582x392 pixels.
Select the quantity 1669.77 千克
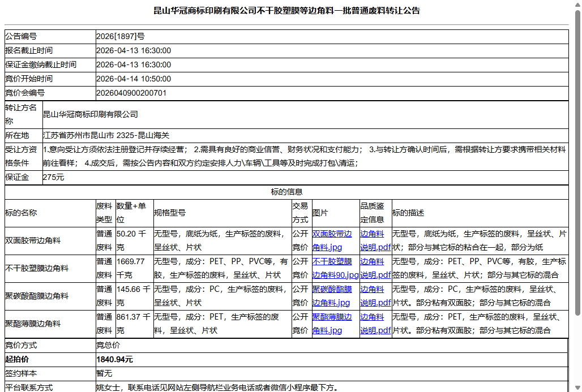(x=131, y=269)
